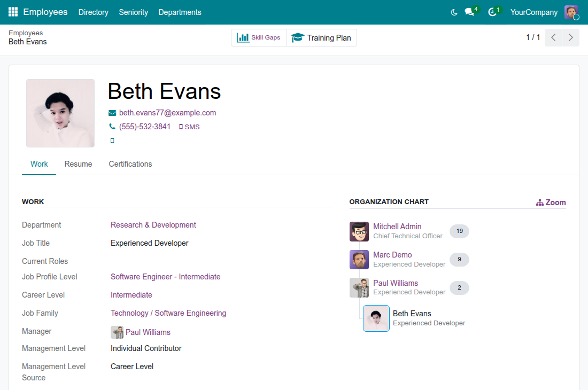Open the apps grid menu icon
The width and height of the screenshot is (588, 390).
tap(13, 12)
